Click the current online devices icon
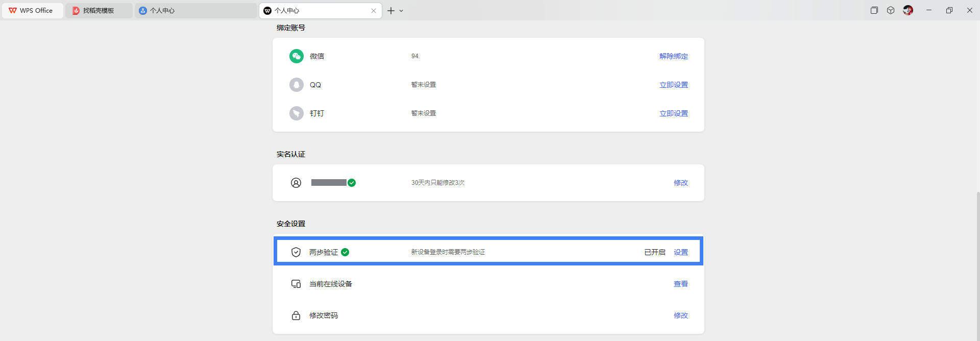 point(296,284)
